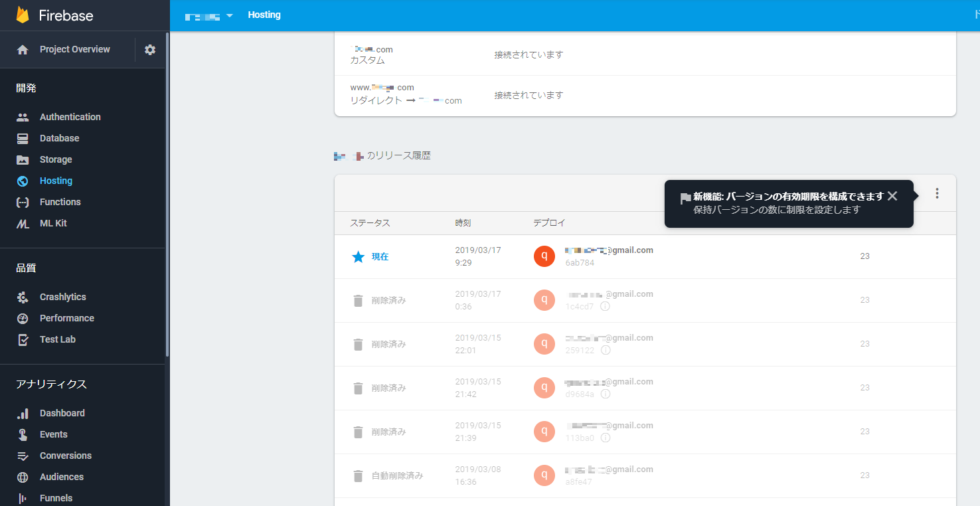Click the Project Overview home icon
The image size is (980, 506).
[23, 50]
